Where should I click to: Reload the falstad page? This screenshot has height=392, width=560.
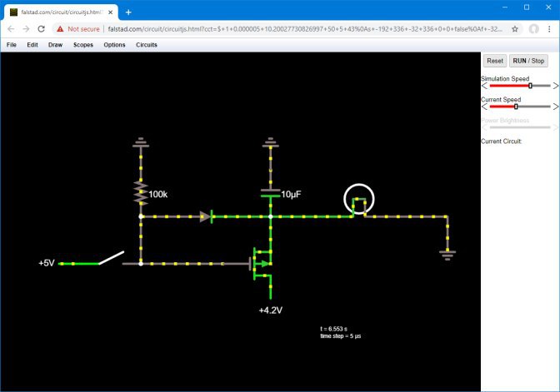tap(42, 29)
